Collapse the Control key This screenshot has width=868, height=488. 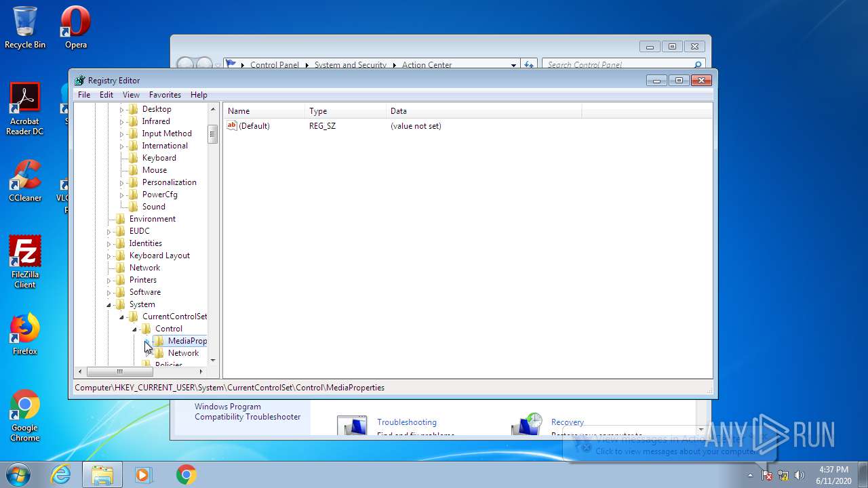click(x=135, y=329)
